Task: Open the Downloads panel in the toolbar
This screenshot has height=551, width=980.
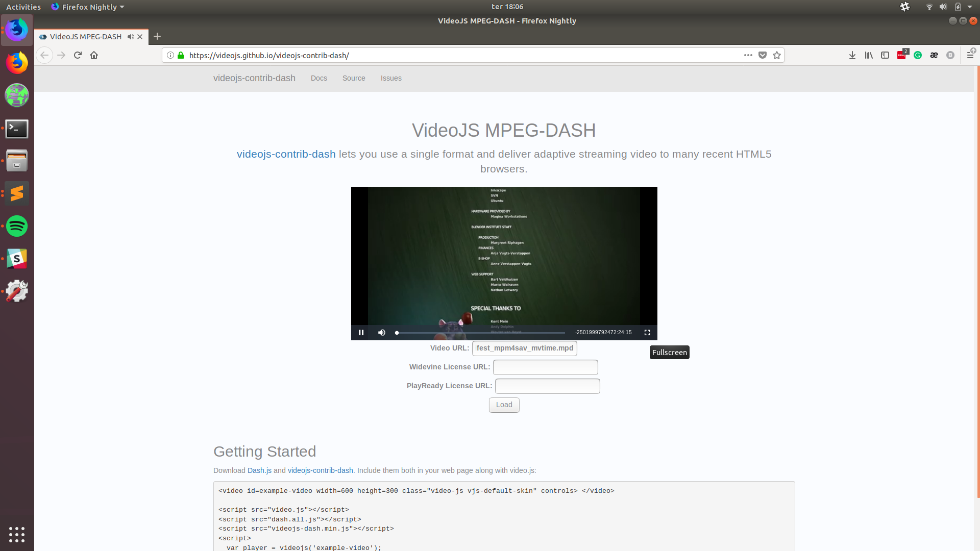Action: 852,55
